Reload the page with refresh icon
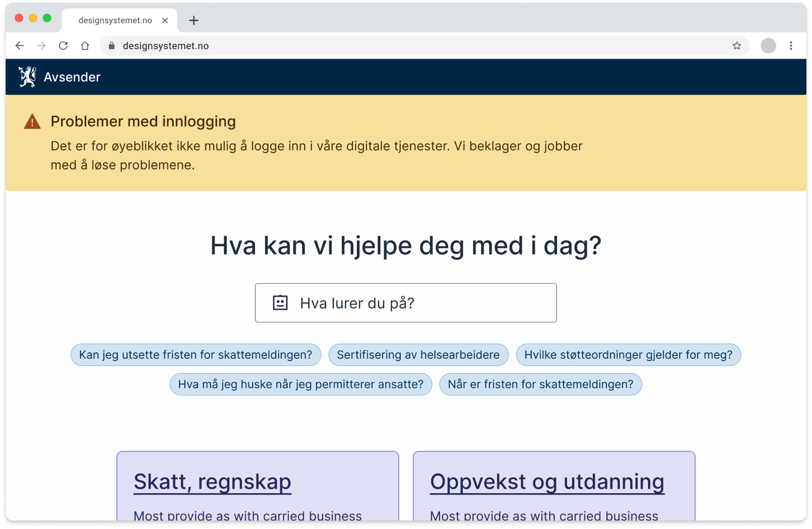The height and width of the screenshot is (529, 812). (63, 46)
